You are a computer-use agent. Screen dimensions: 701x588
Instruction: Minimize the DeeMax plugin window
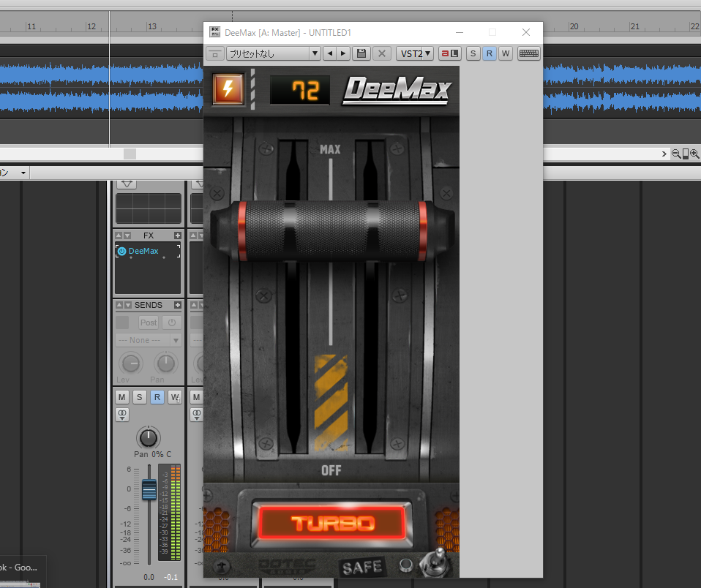click(459, 32)
